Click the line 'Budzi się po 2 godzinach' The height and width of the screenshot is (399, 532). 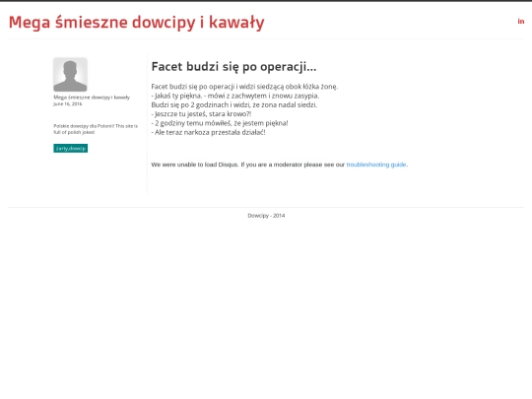pyautogui.click(x=234, y=104)
